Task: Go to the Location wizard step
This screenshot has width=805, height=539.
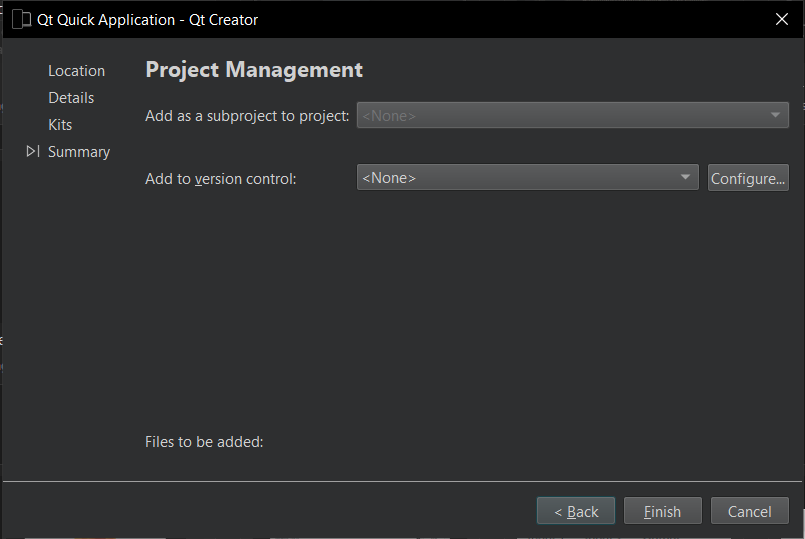Action: coord(76,71)
